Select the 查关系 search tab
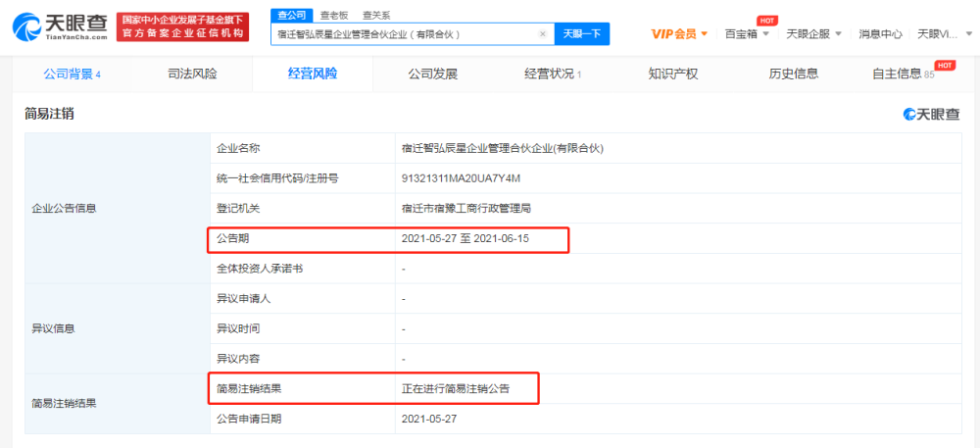The width and height of the screenshot is (980, 448). point(376,15)
